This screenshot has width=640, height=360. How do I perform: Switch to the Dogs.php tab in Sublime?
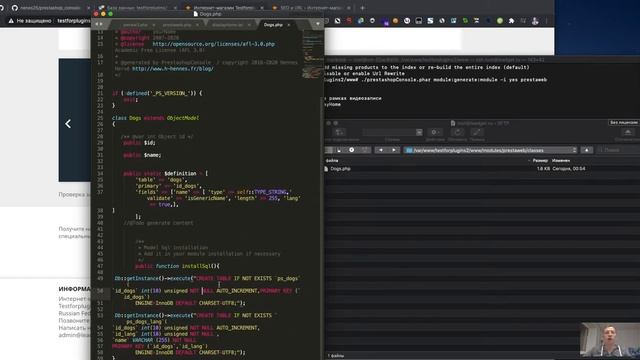tap(273, 25)
